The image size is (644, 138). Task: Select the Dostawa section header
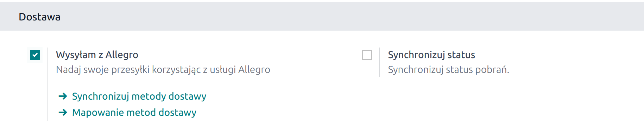click(x=39, y=17)
